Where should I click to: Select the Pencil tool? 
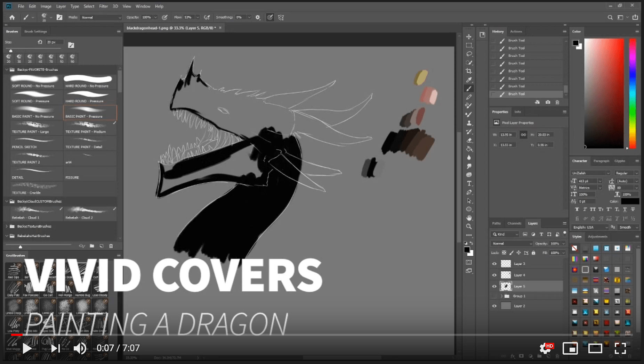(469, 97)
